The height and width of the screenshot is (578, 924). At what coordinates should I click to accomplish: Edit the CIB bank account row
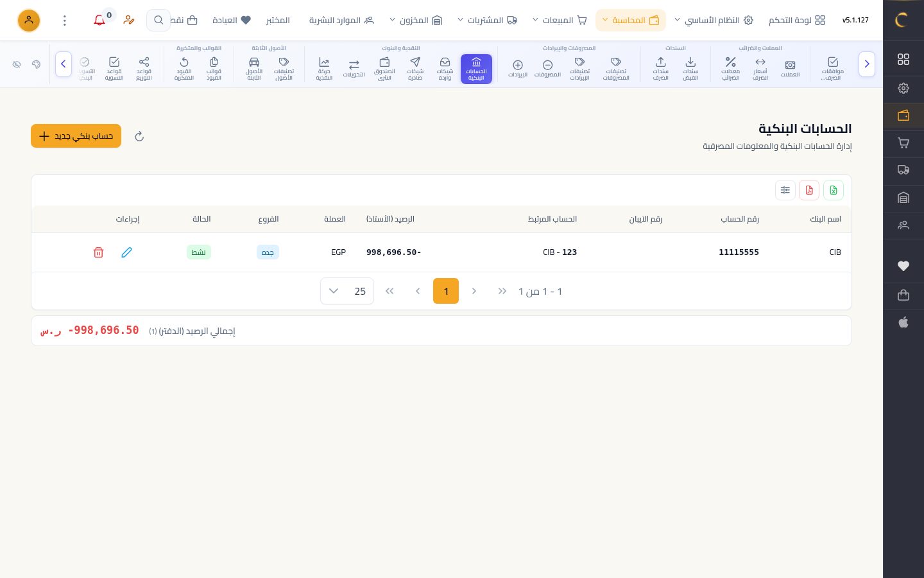(x=126, y=252)
